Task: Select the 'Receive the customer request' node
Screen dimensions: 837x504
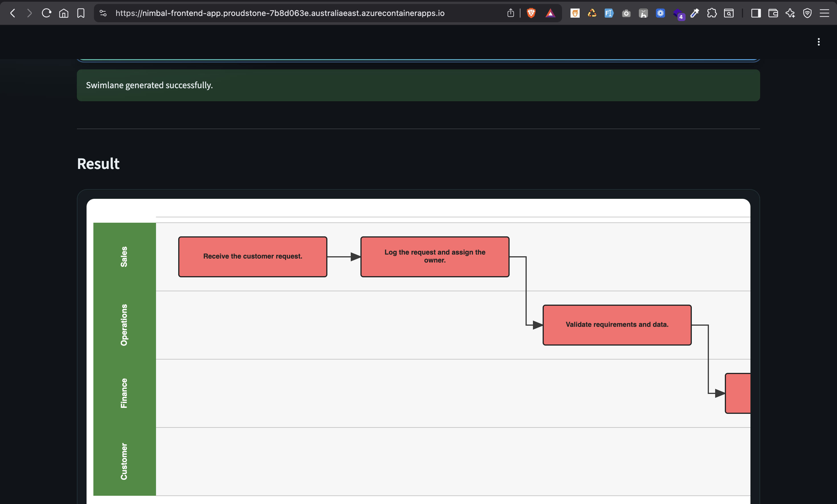Action: pos(253,257)
